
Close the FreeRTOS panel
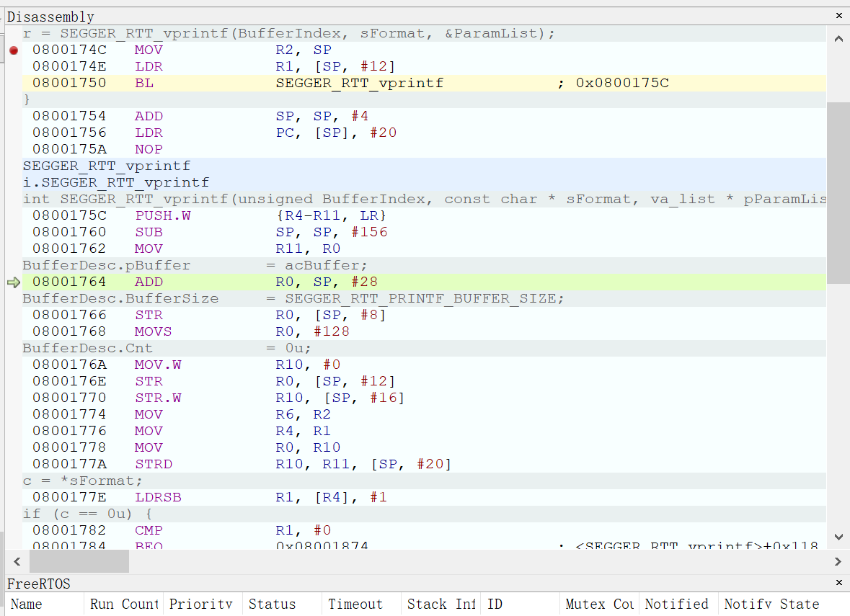click(838, 583)
